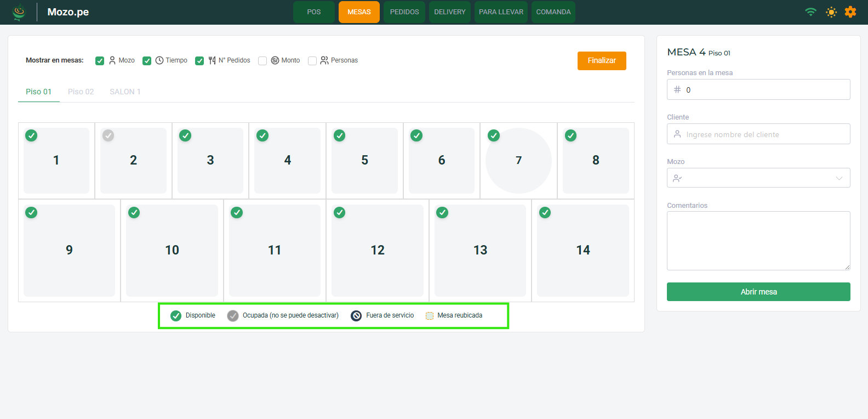Open the SALON 1 tab

click(125, 92)
